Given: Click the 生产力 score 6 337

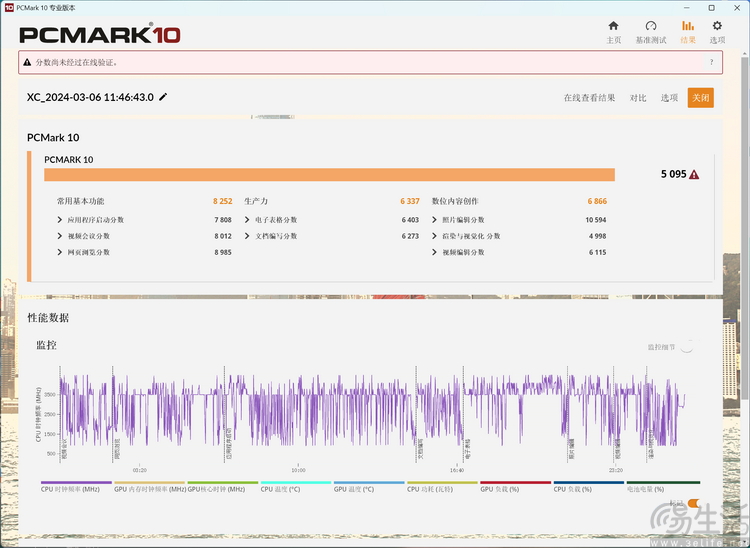Looking at the screenshot, I should [410, 201].
